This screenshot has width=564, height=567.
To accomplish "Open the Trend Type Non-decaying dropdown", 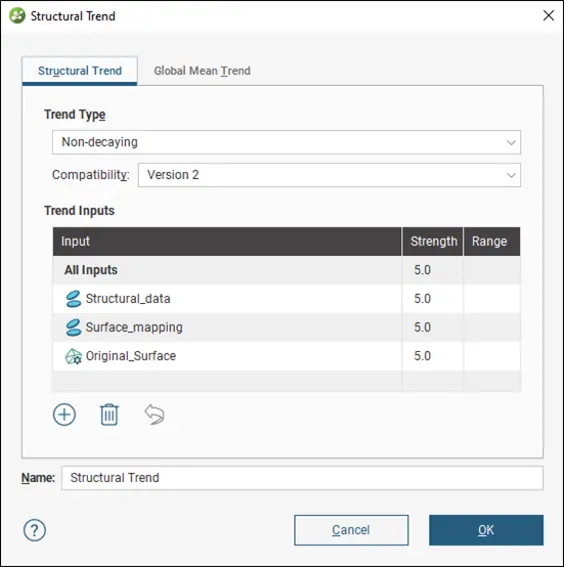I will [x=286, y=142].
